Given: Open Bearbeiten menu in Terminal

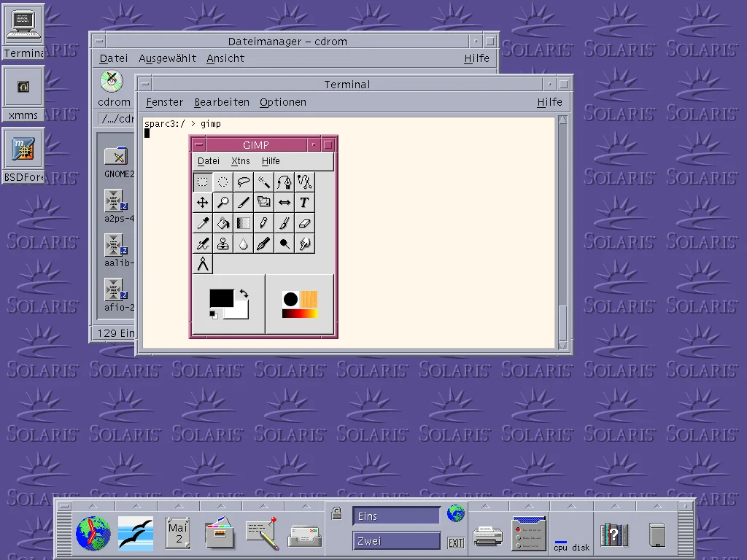Looking at the screenshot, I should click(222, 102).
